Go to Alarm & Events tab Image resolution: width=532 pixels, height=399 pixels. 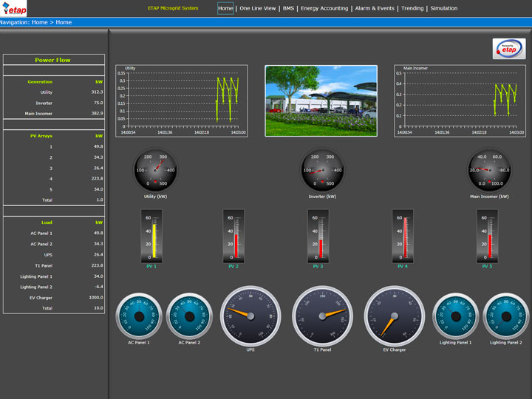[375, 9]
